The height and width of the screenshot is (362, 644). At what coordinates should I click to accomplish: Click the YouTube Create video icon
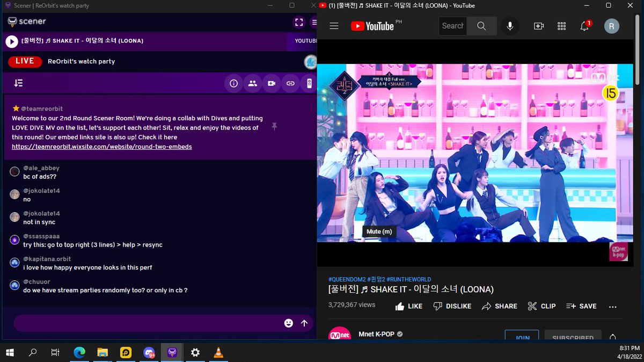539,26
